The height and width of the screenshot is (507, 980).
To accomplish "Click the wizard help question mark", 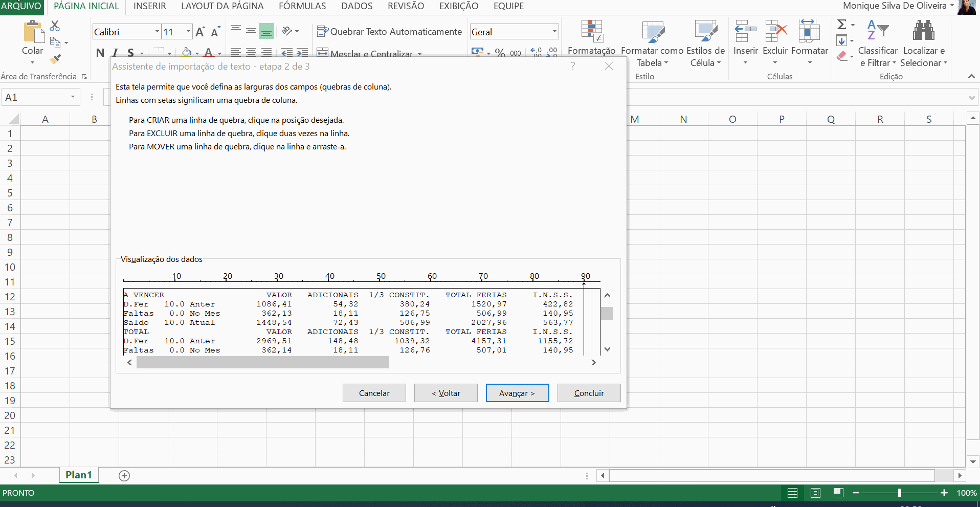I will (573, 66).
